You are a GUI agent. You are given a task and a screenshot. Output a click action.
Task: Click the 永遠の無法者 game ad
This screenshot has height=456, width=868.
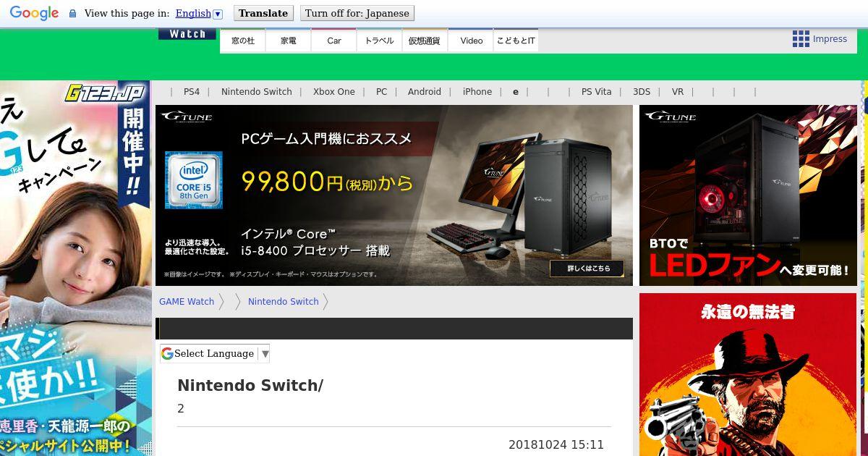point(748,375)
